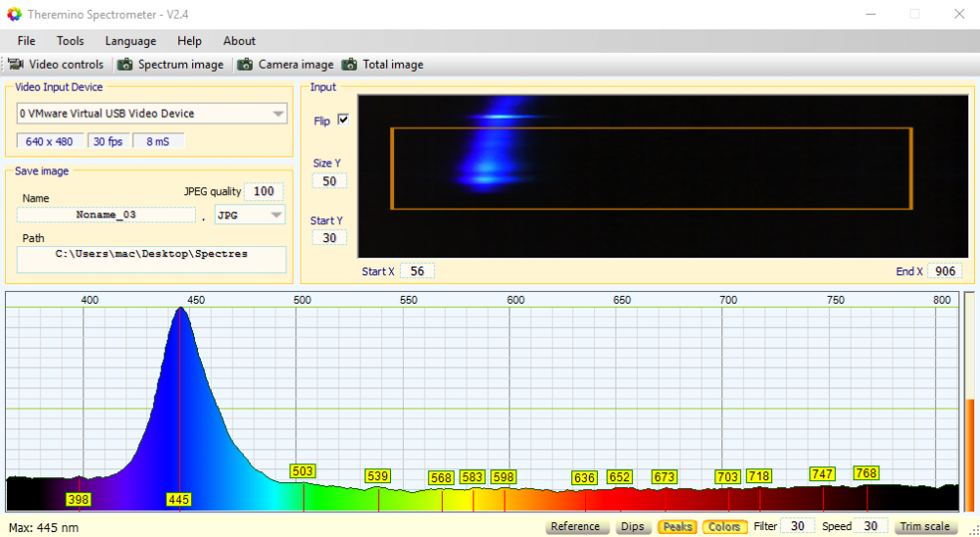Click the Total image toolbar button

383,65
